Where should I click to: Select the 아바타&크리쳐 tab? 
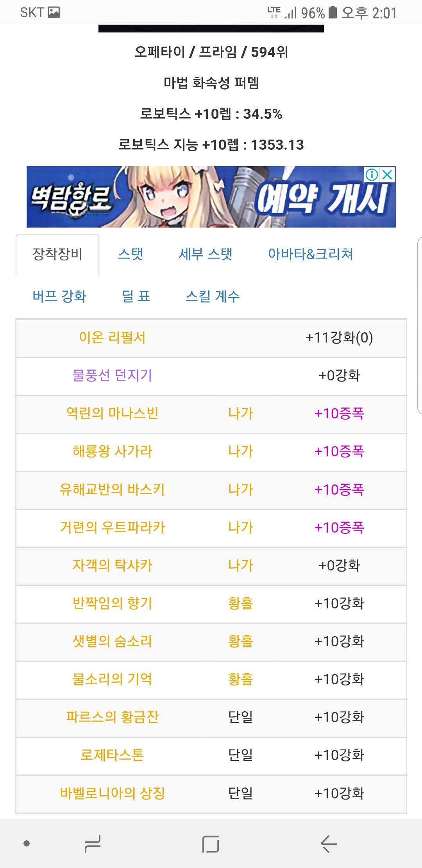[310, 254]
